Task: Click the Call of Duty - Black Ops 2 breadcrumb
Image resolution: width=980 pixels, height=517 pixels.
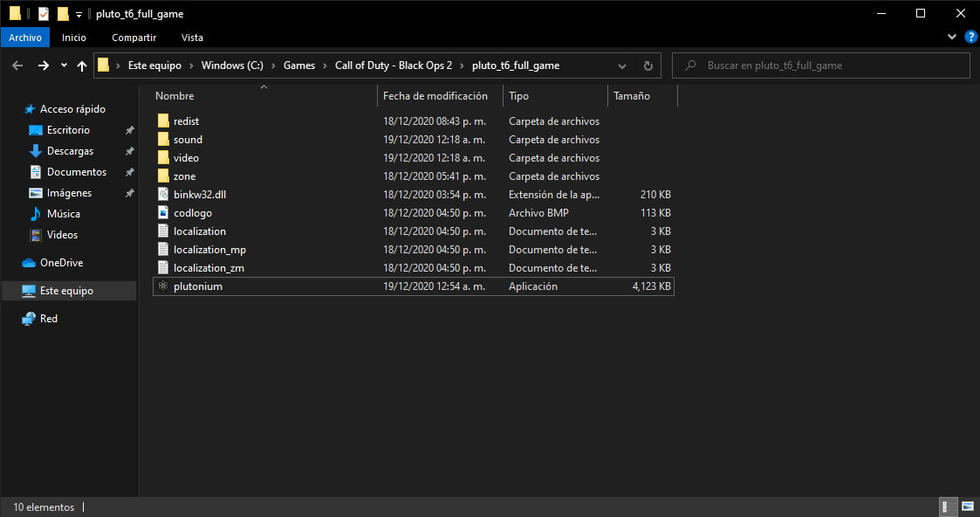Action: [393, 65]
